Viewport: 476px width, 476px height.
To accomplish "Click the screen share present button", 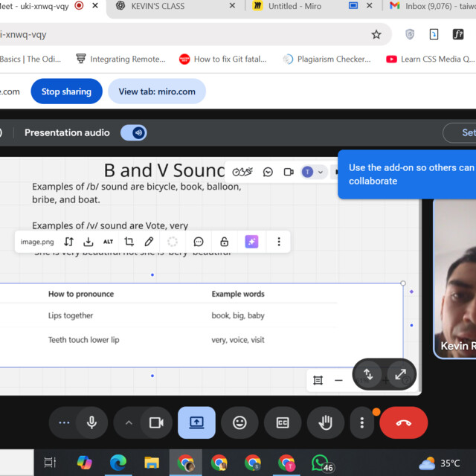I will point(196,422).
